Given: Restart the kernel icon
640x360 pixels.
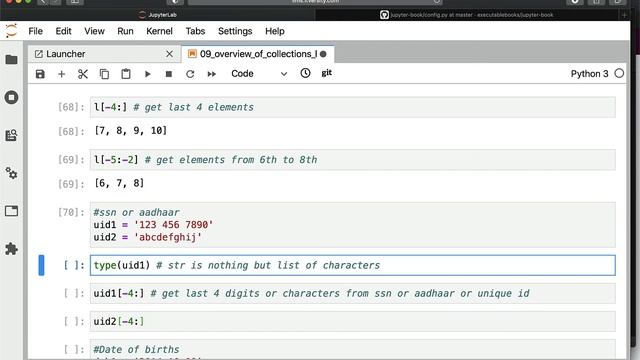Looking at the screenshot, I should point(190,74).
